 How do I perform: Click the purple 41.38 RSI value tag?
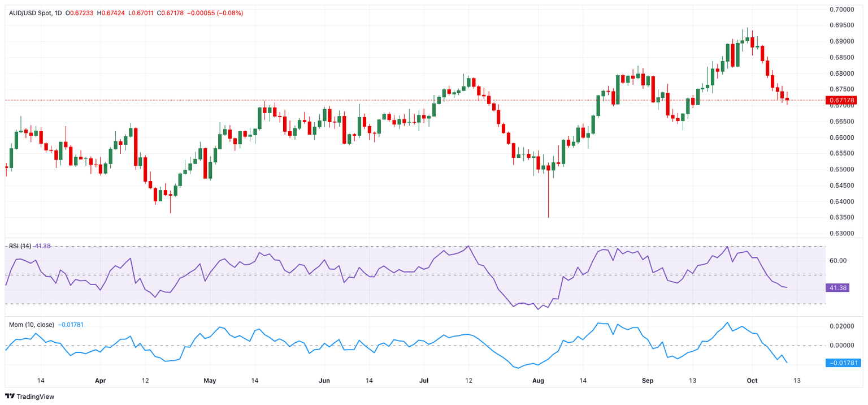click(837, 288)
